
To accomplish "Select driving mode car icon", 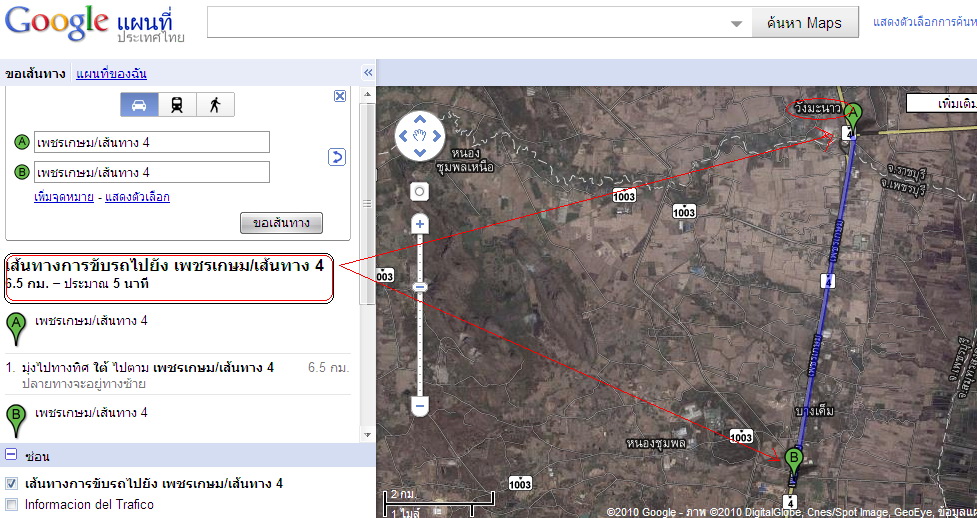I will [139, 104].
